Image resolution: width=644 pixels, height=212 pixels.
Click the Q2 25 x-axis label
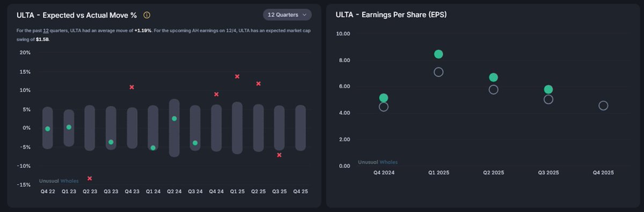click(258, 192)
